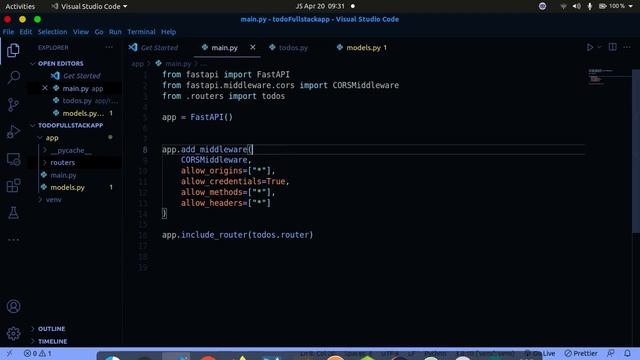
Task: Open the View menu
Action: [x=81, y=32]
